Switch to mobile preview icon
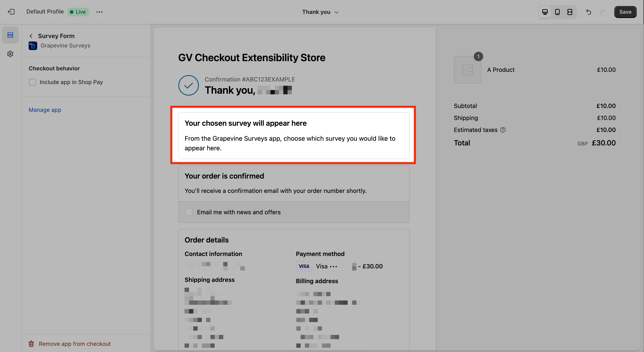Viewport: 644px width, 352px height. pyautogui.click(x=557, y=12)
